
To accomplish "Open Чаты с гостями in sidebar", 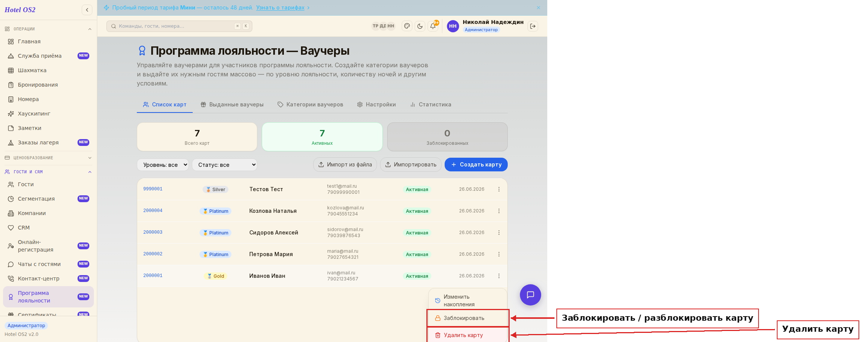I will click(x=48, y=264).
